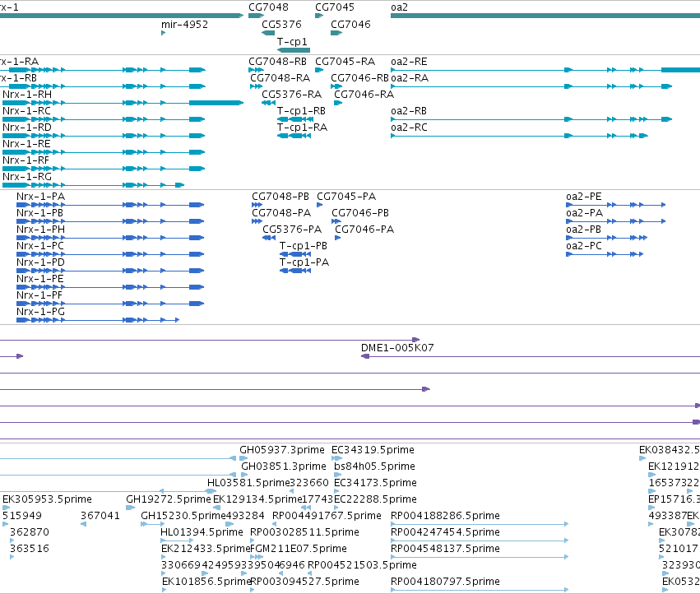Viewport: 700px width, 594px height.
Task: Select the CG7046 gene label
Action: click(x=350, y=24)
